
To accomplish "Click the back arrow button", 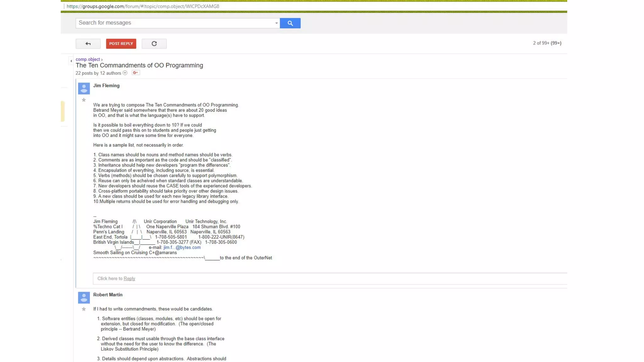I will pyautogui.click(x=88, y=44).
